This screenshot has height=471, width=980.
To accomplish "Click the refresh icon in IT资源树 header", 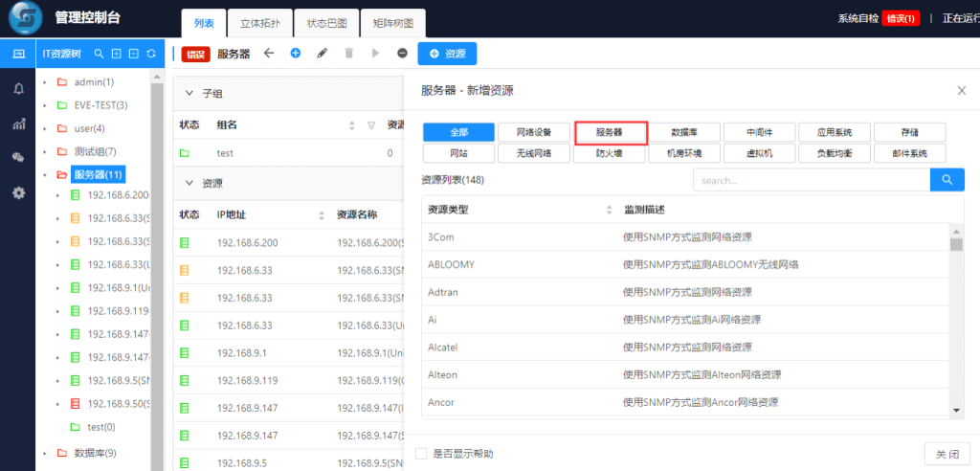I will 150,54.
